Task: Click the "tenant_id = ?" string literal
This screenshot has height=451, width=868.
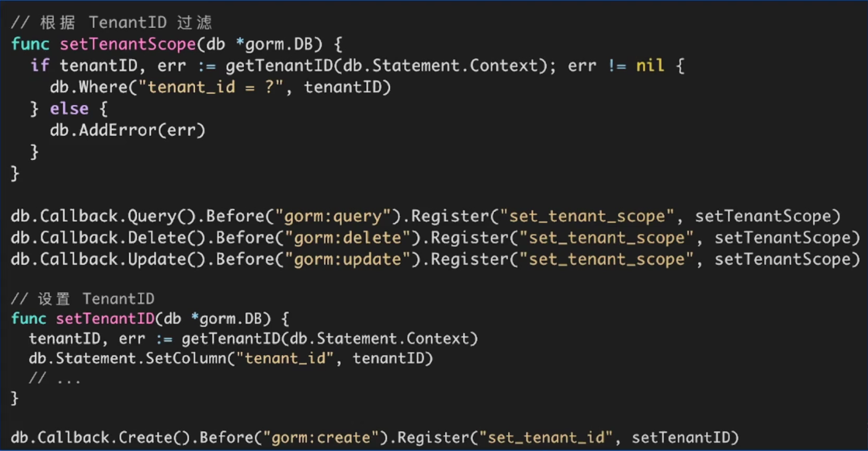Action: [x=215, y=87]
